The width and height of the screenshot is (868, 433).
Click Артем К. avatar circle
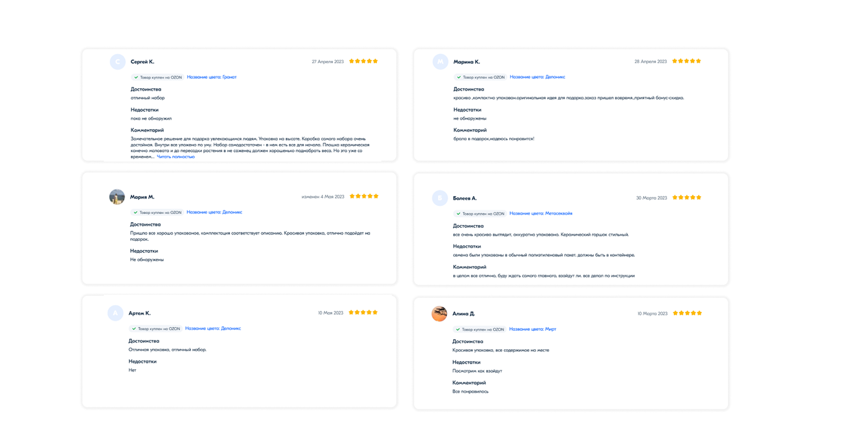[115, 313]
